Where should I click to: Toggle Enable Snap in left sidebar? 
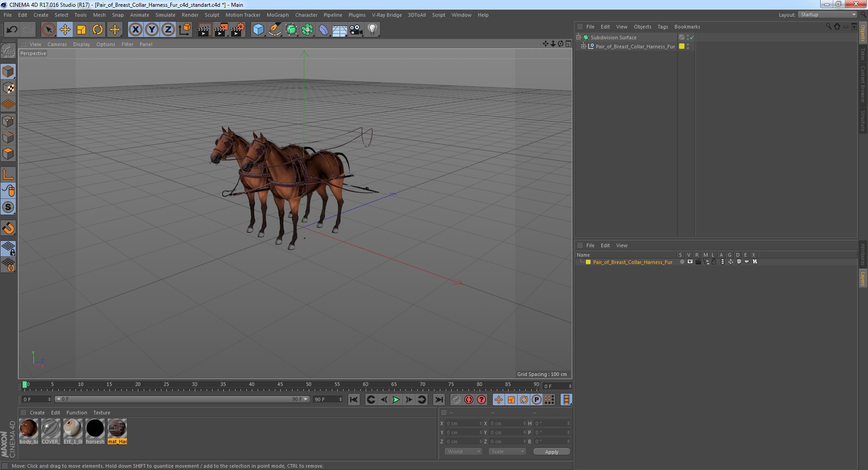click(8, 228)
